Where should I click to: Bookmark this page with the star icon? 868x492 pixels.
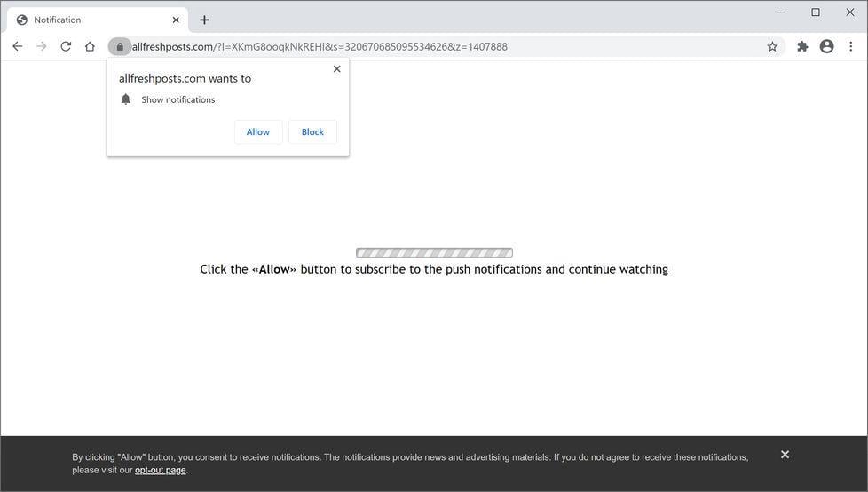pyautogui.click(x=772, y=46)
